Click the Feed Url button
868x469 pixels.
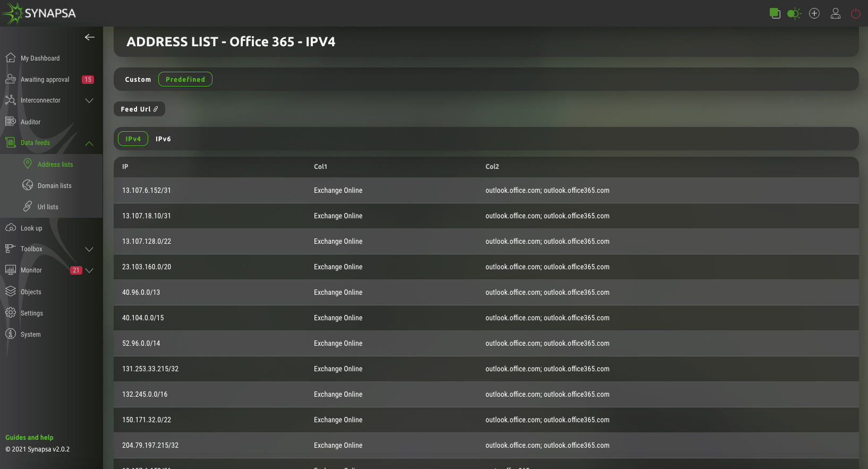(139, 109)
